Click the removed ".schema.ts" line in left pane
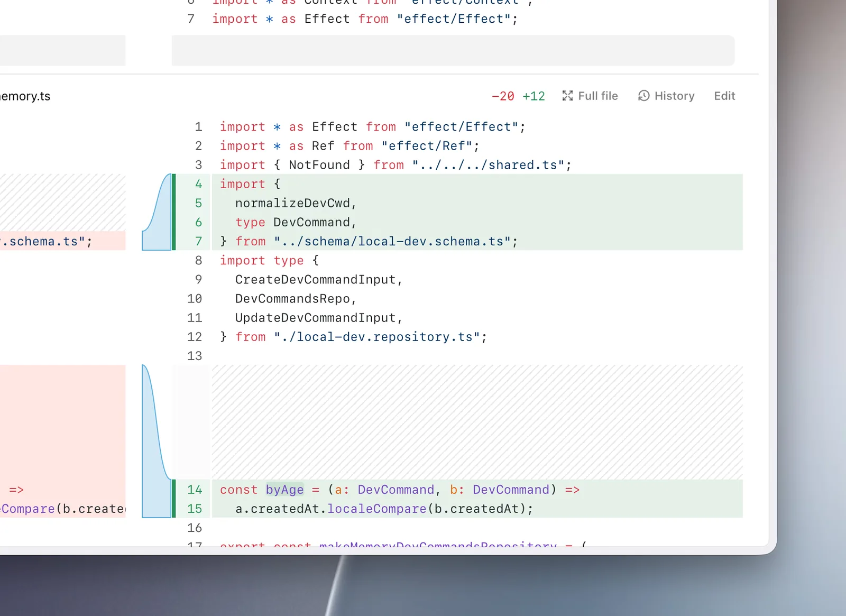Screen dimensions: 846x616 coord(62,241)
